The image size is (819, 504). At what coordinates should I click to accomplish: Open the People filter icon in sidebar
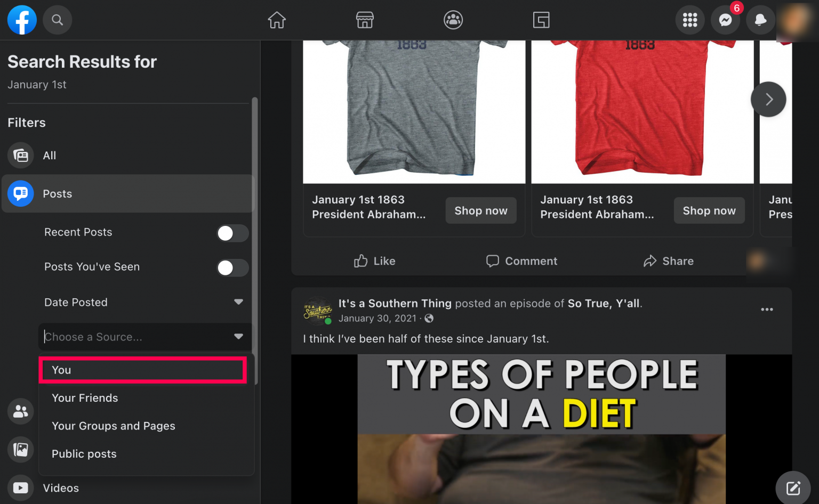click(20, 411)
